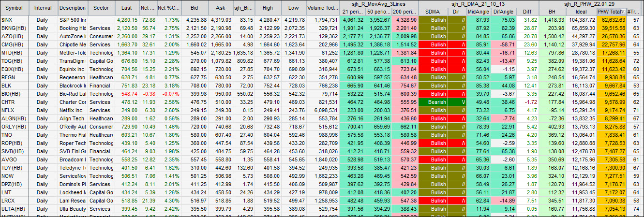This screenshot has height=217, width=644.
Task: Select the sjh_R_MovAvg_3Lines group header
Action: 378,4
